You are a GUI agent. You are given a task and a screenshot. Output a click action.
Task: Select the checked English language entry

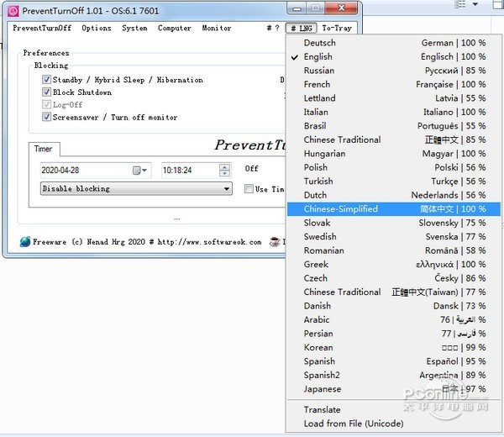point(394,56)
